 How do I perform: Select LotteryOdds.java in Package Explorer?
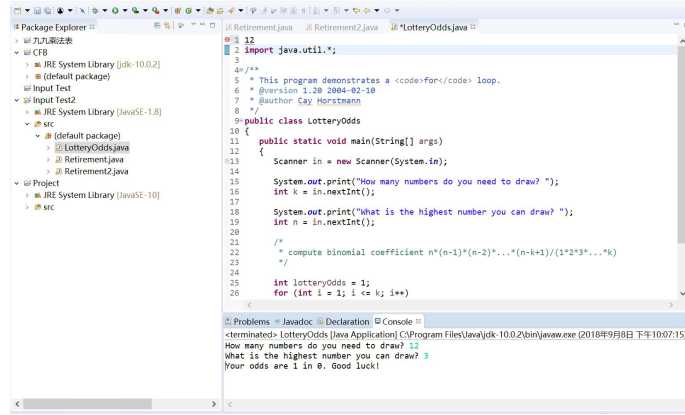[x=97, y=148]
